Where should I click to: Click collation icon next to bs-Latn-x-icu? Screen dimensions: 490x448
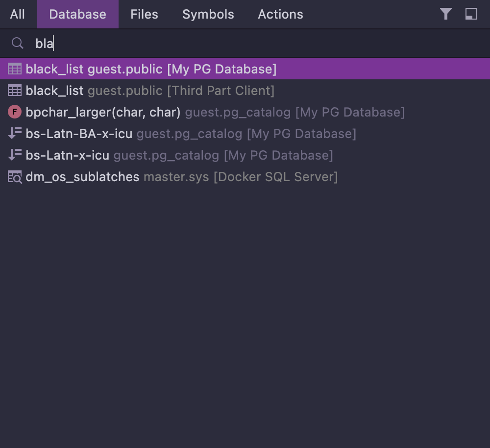click(x=15, y=155)
